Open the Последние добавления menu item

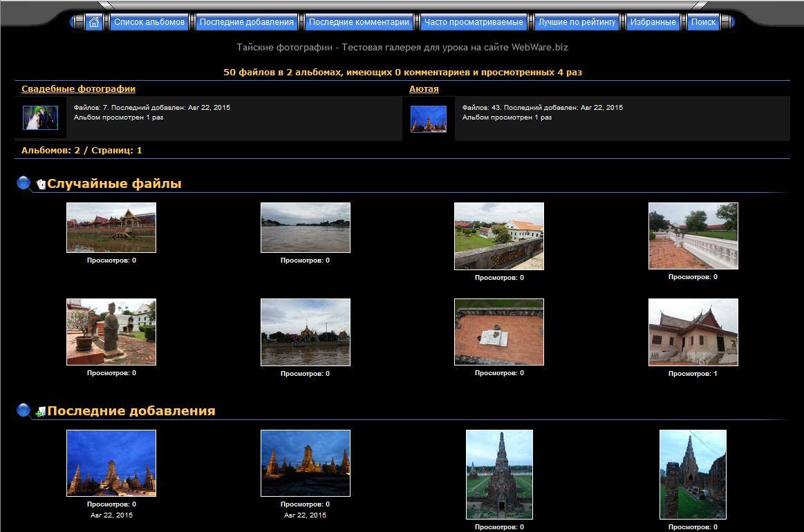pyautogui.click(x=247, y=22)
